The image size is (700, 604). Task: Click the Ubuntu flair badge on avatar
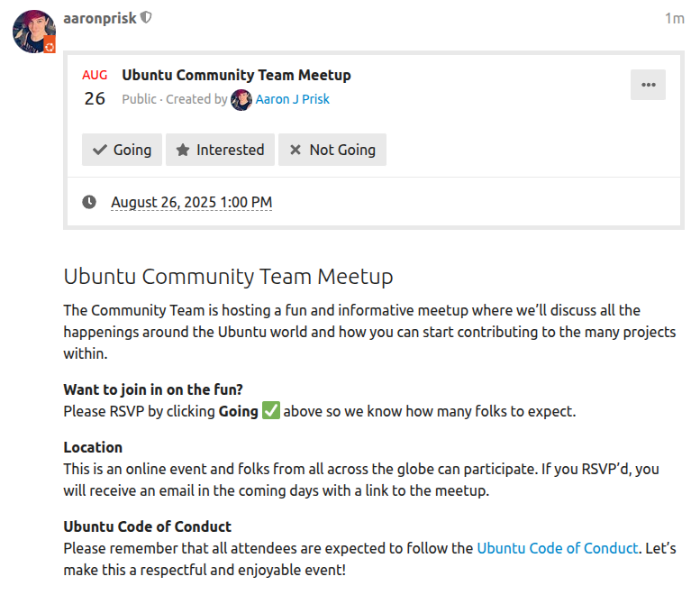[50, 46]
